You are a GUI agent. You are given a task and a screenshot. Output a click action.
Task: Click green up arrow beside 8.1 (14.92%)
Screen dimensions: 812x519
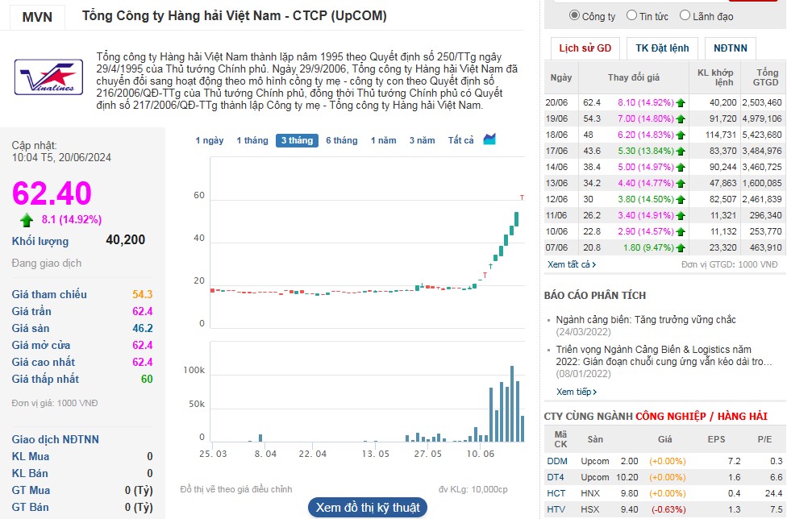coord(27,219)
